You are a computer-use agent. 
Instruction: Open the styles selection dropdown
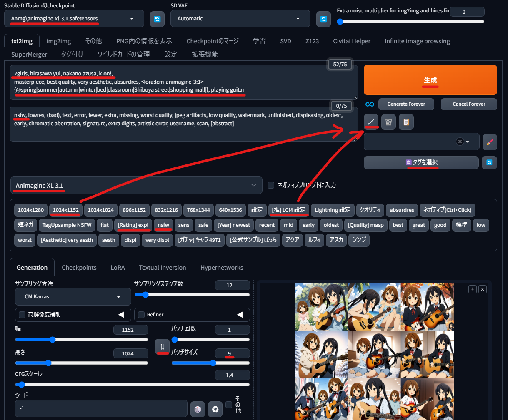click(422, 142)
